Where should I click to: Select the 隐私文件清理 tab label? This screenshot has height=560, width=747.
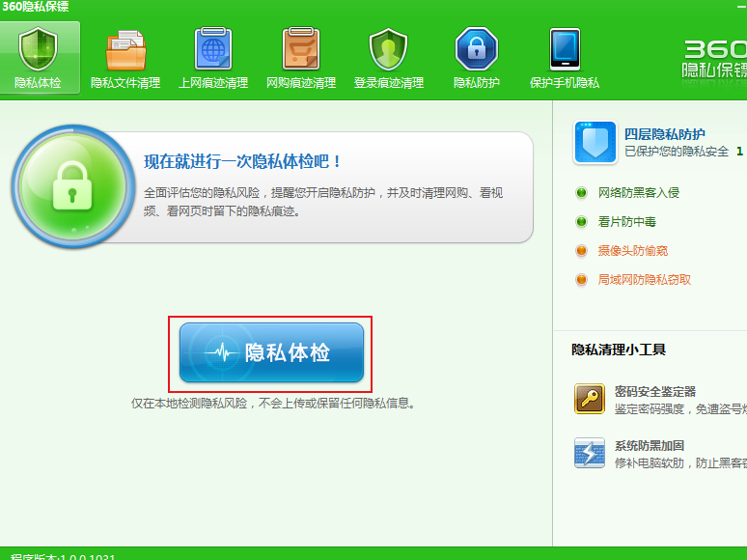click(125, 83)
